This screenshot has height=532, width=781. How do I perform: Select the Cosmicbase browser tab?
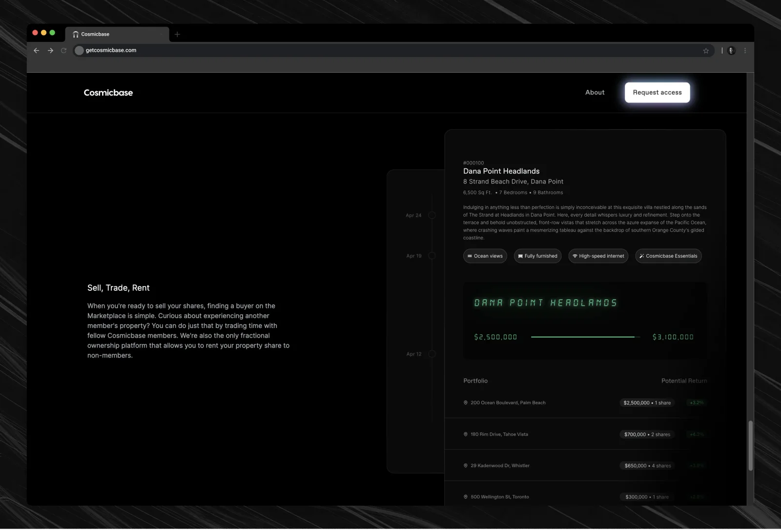point(117,34)
